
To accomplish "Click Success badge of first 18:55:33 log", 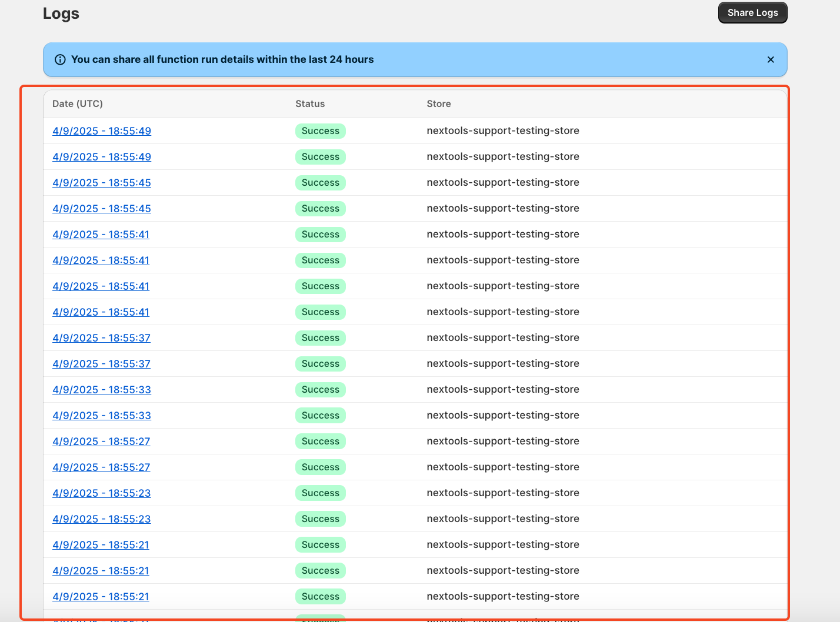I will tap(320, 390).
